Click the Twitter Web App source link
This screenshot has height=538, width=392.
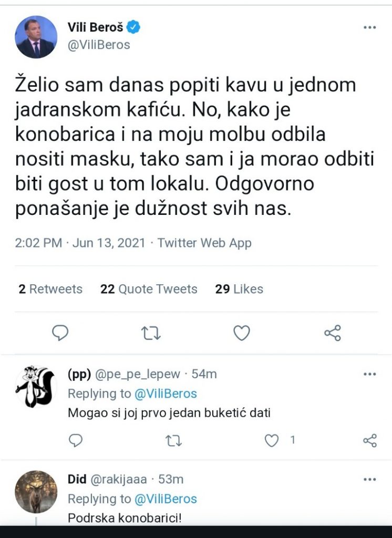pos(204,243)
